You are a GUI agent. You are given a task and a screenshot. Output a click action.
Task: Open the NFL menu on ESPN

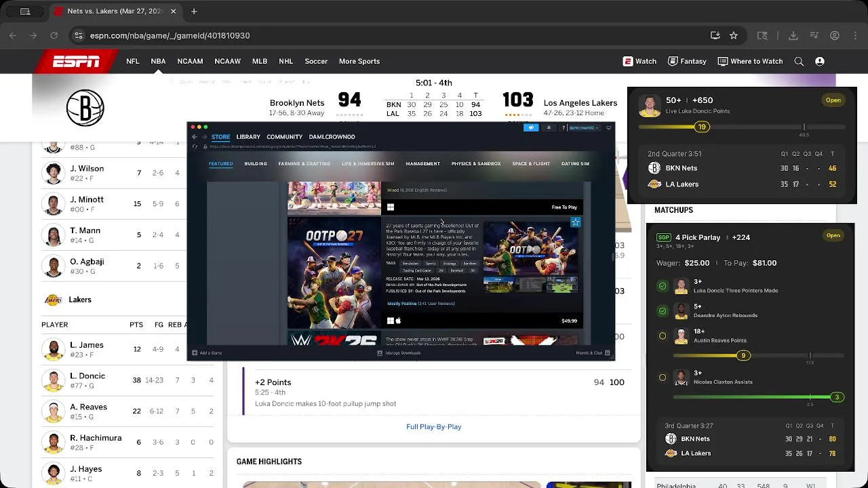(133, 61)
